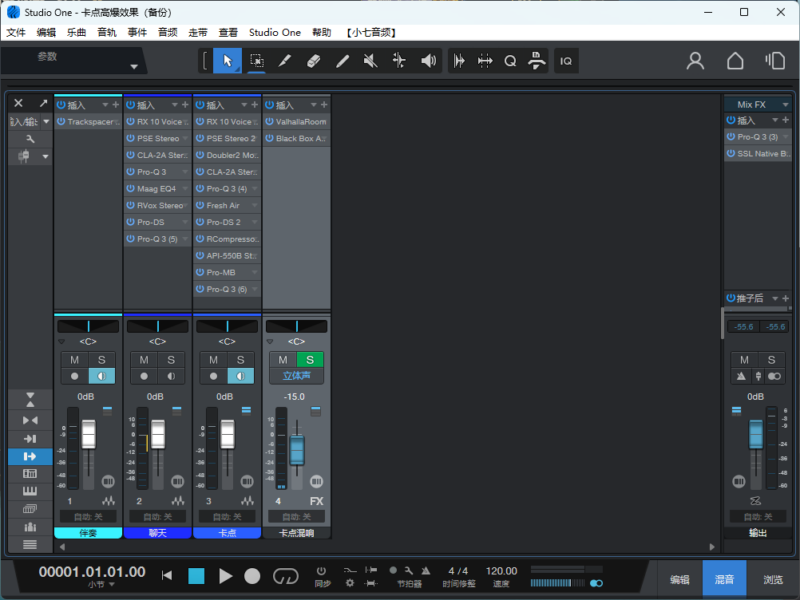Bypass the ValhallaRoom plugin
The height and width of the screenshot is (600, 800).
pyautogui.click(x=269, y=121)
